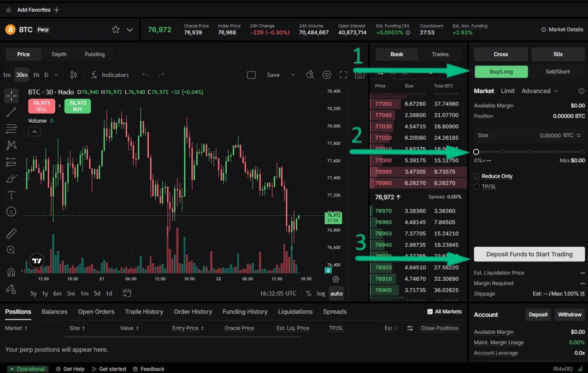The height and width of the screenshot is (373, 588).
Task: Enable the TP/SL checkbox
Action: coord(476,187)
